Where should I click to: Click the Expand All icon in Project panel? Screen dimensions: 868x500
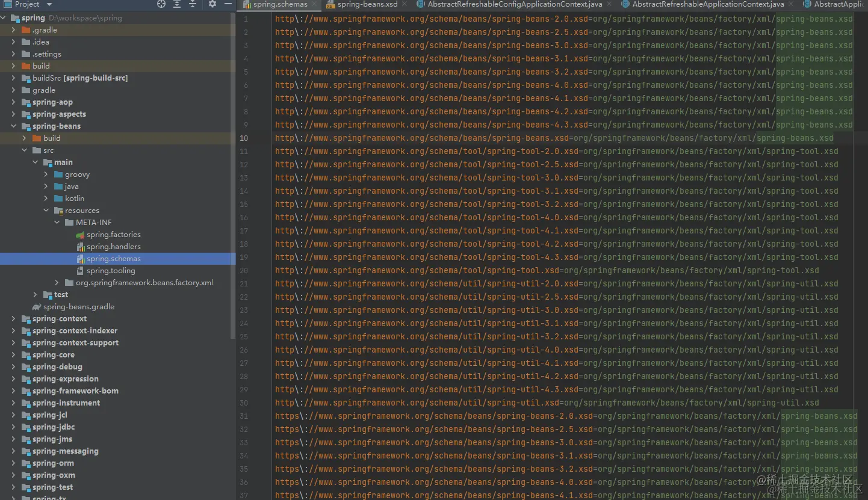(177, 4)
